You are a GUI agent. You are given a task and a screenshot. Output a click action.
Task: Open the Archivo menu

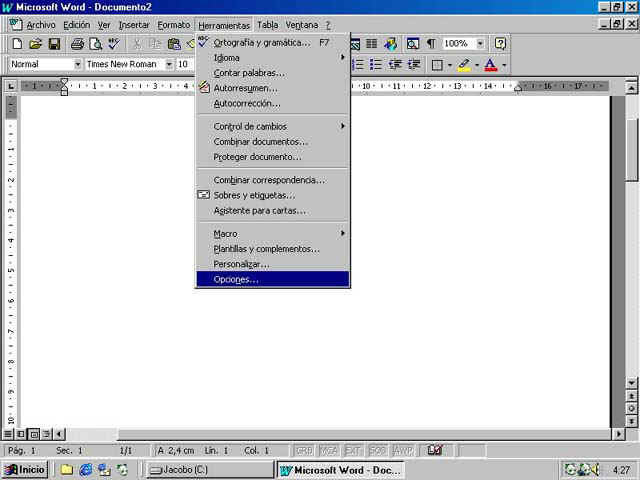[41, 25]
